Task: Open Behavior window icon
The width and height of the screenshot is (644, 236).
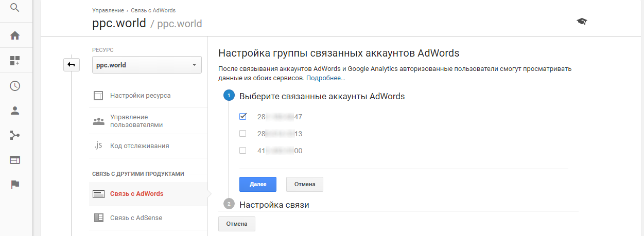Action: (x=15, y=160)
